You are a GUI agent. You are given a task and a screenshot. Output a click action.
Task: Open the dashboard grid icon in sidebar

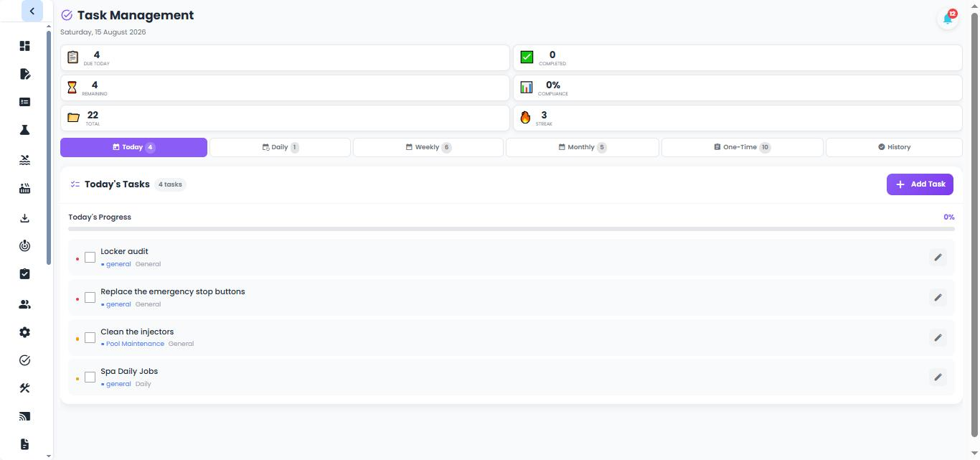(x=24, y=46)
